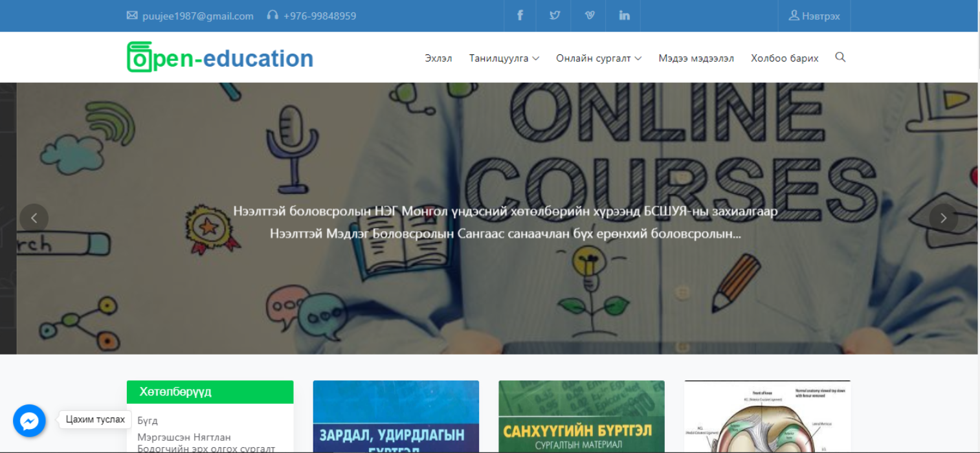Open the Танилцуулга menu label
This screenshot has height=453, width=980.
coord(499,58)
